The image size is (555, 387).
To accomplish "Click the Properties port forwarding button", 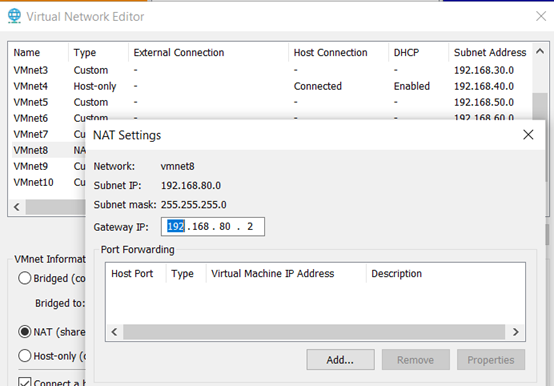I will 491,360.
